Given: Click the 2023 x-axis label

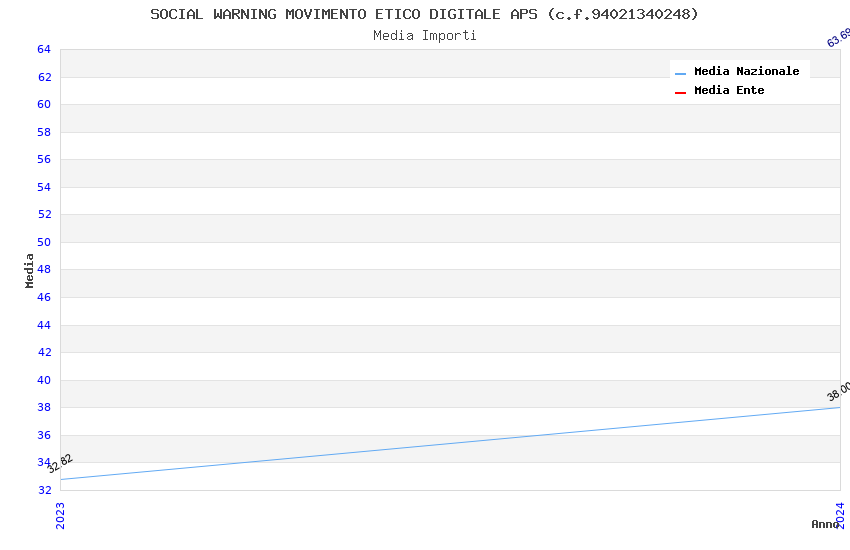Looking at the screenshot, I should click(60, 515).
